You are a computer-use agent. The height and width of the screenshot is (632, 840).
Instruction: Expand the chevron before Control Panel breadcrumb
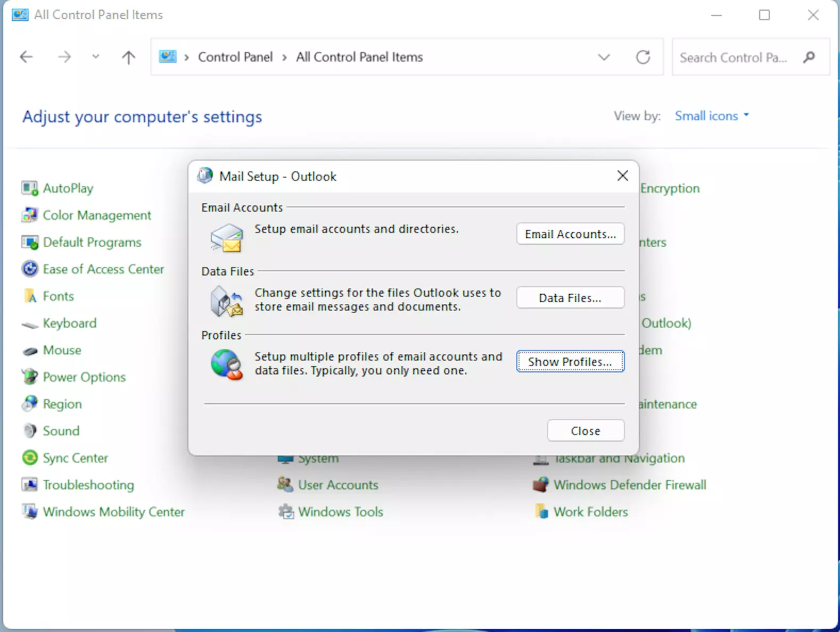[186, 57]
